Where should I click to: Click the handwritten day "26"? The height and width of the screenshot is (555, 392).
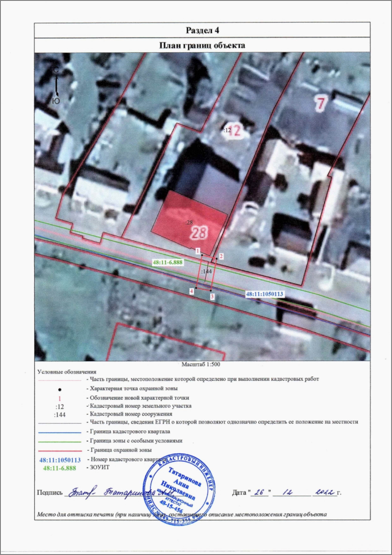(260, 492)
